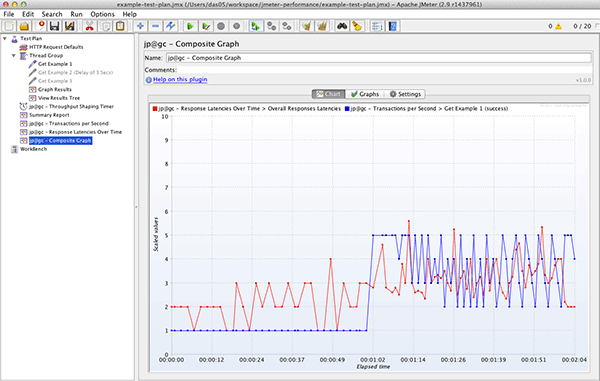Open the Options menu
This screenshot has height=381, width=600.
coord(103,14)
